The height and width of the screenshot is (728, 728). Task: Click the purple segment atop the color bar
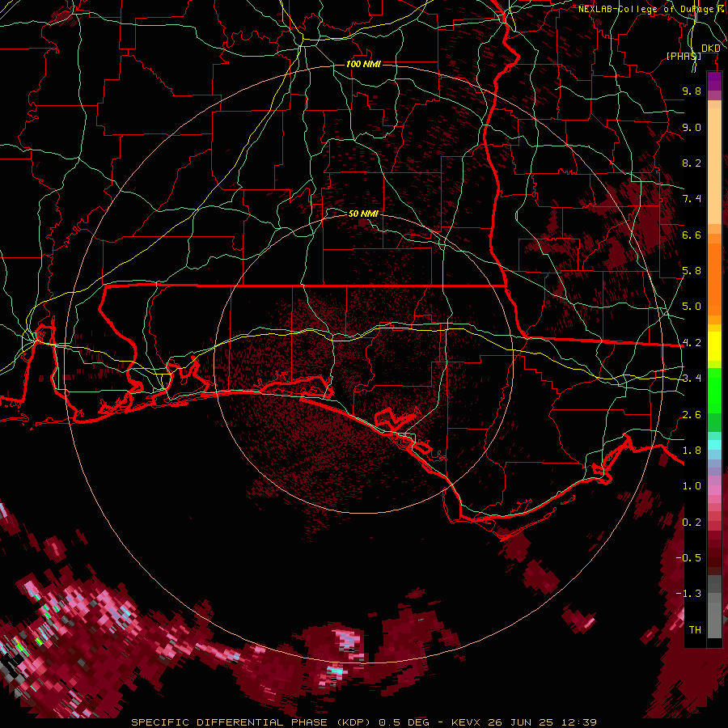click(714, 81)
